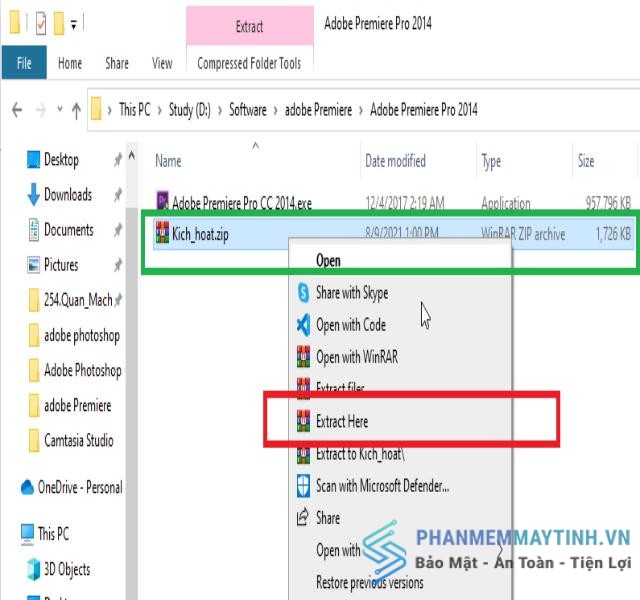Sort by the Size column header

coord(586,161)
